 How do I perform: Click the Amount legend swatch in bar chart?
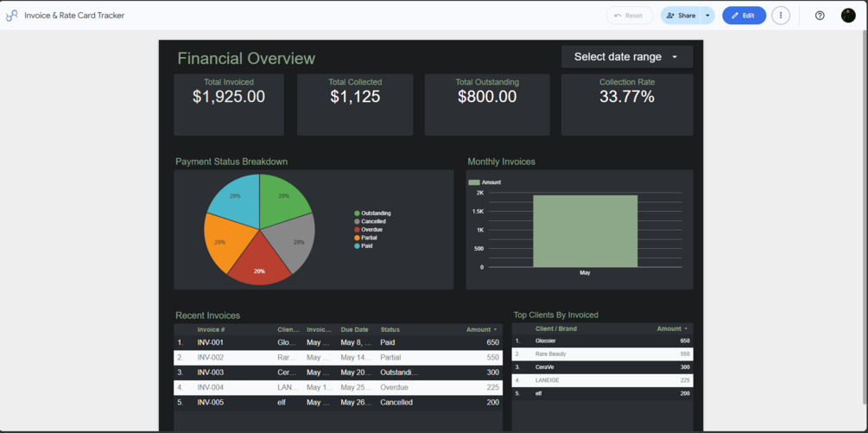pos(474,182)
